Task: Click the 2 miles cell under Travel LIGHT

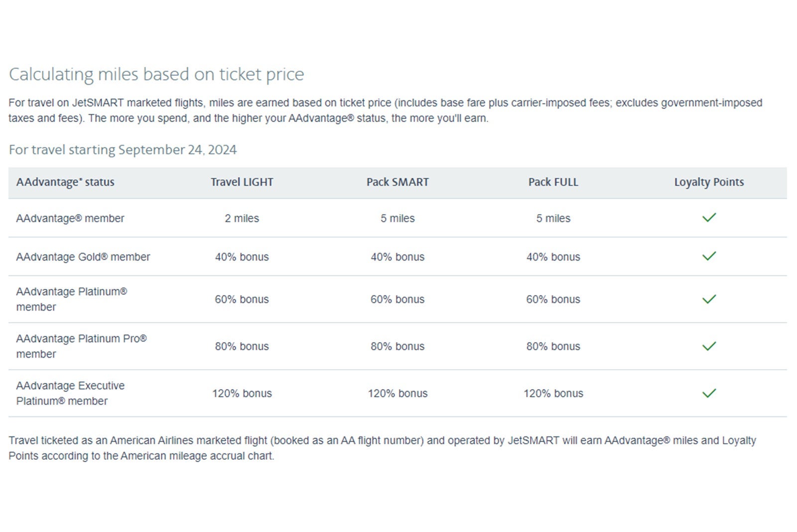Action: click(x=242, y=218)
